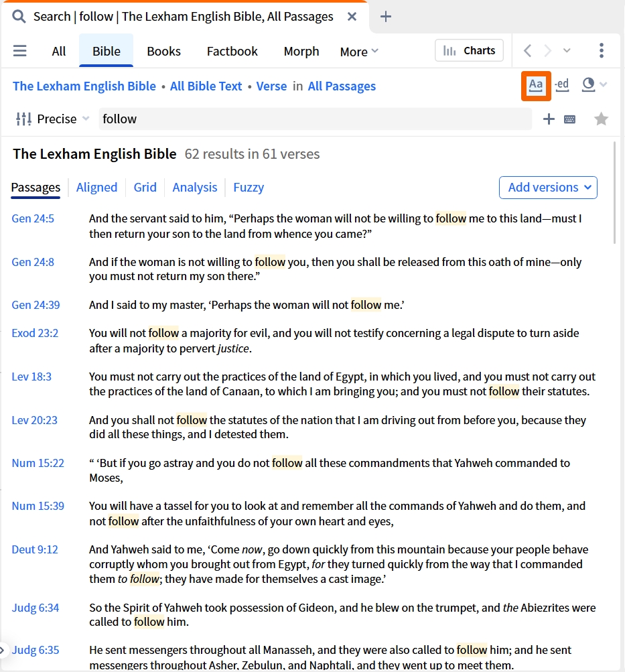Open the Lev 18:3 reference

pos(31,377)
